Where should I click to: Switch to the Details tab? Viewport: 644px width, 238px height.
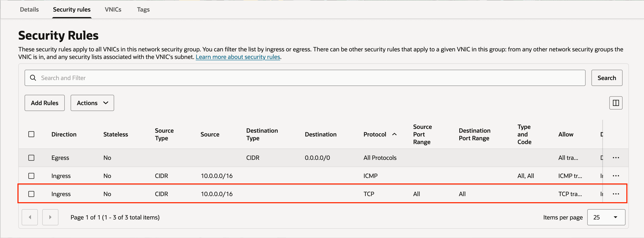click(x=29, y=9)
